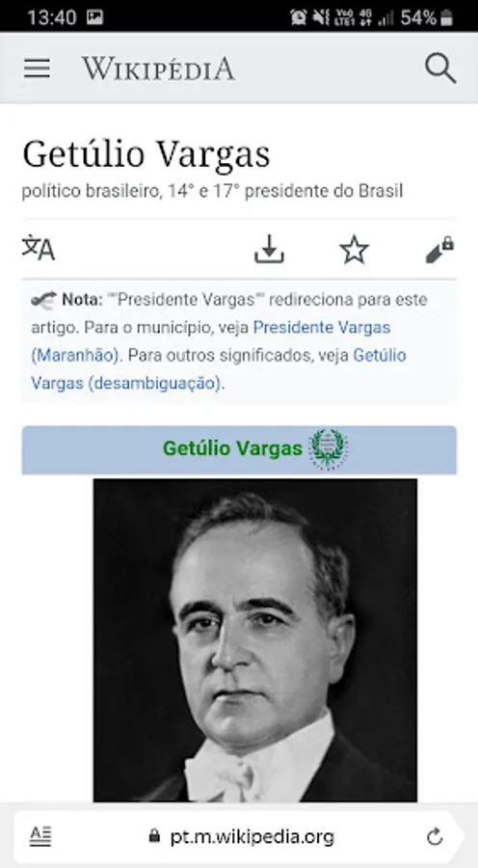The height and width of the screenshot is (868, 478).
Task: Open the Getúlio Vargas (desambiguação) link
Action: click(x=219, y=368)
